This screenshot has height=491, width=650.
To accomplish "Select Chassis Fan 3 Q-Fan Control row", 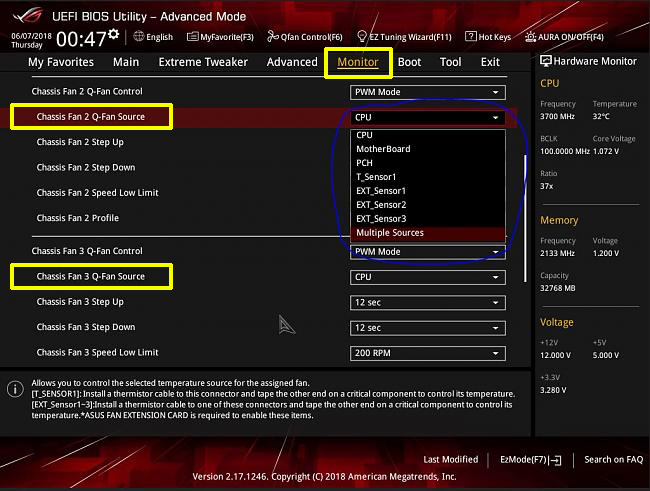I will 87,251.
